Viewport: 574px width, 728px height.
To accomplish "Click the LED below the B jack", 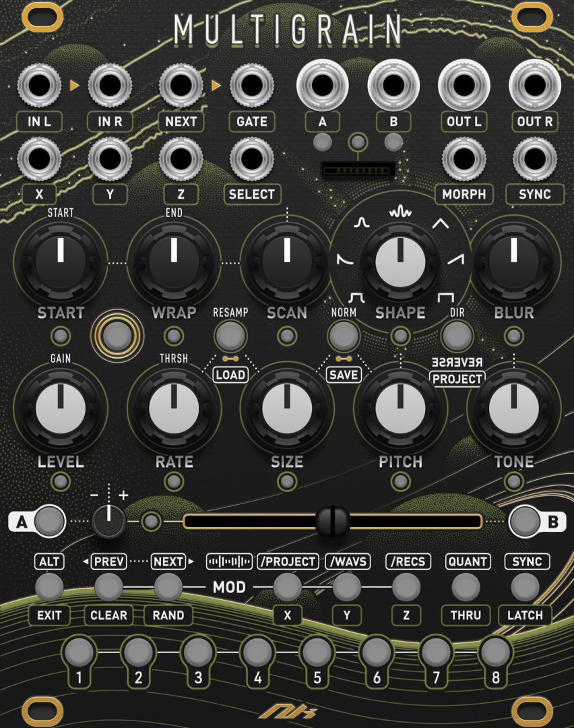I will click(393, 142).
